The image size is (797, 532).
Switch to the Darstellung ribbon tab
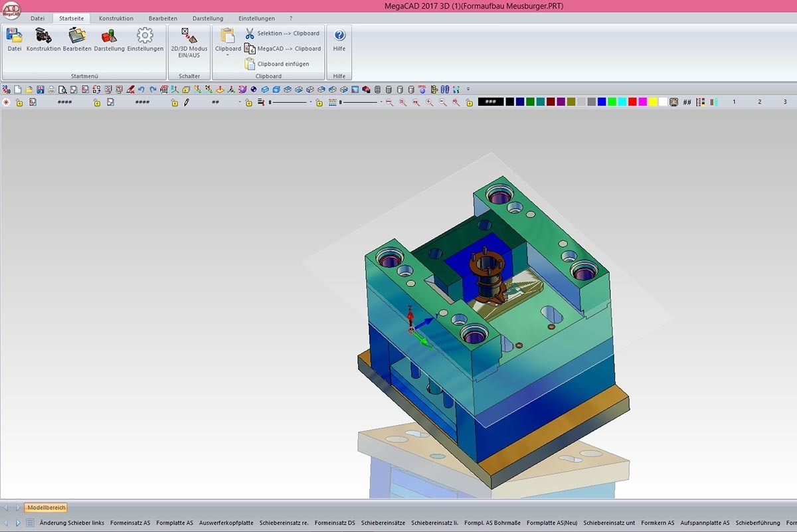click(x=208, y=19)
